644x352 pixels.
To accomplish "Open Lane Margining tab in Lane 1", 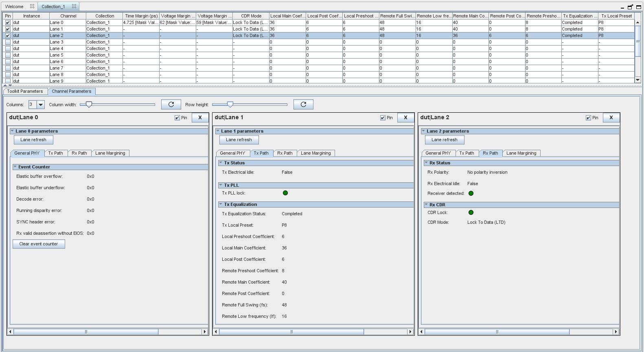I will pos(315,153).
